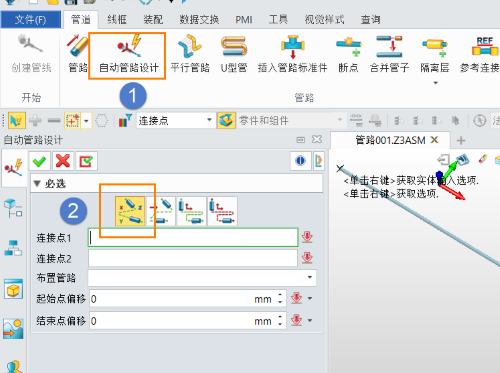This screenshot has width=500, height=373.
Task: Open the 工具 ribbon tab
Action: [x=278, y=20]
